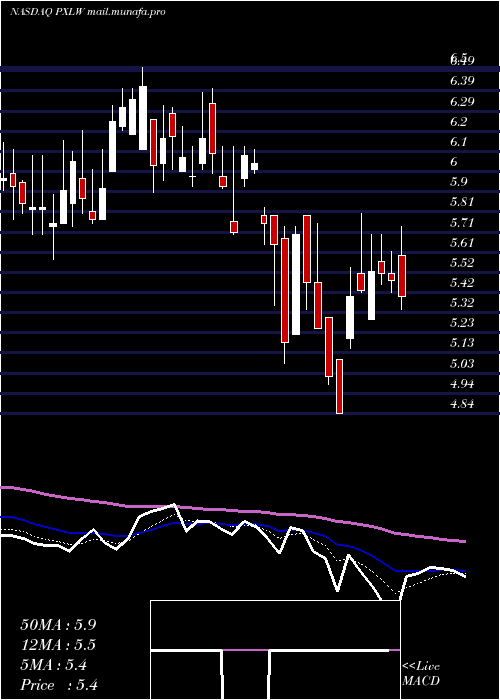The image size is (500, 700).
Task: Click the 6.29 price axis label
Action: click(462, 101)
